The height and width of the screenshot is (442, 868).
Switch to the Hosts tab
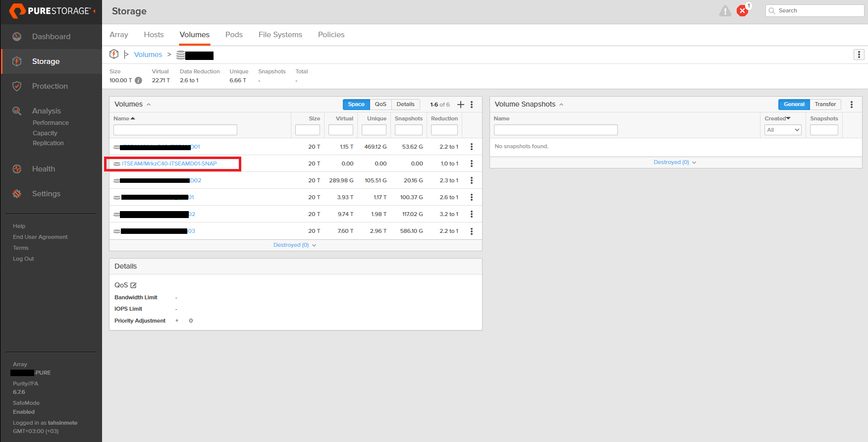(x=154, y=35)
